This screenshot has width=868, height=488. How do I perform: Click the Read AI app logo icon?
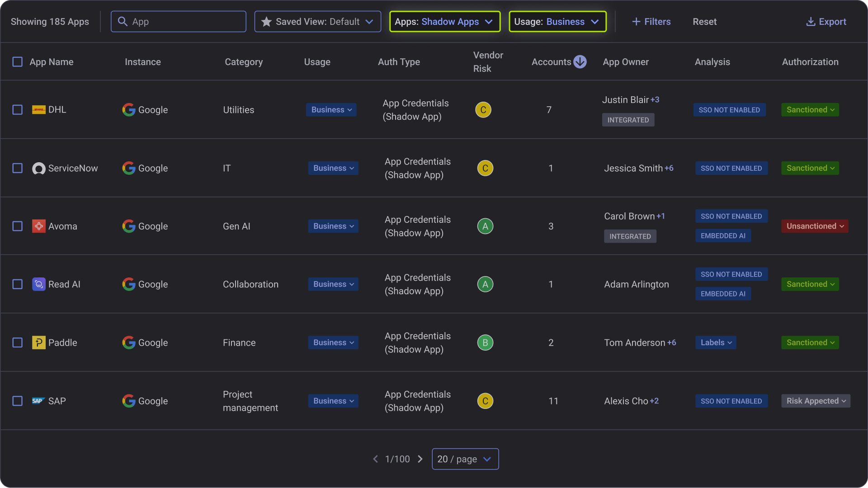tap(39, 284)
